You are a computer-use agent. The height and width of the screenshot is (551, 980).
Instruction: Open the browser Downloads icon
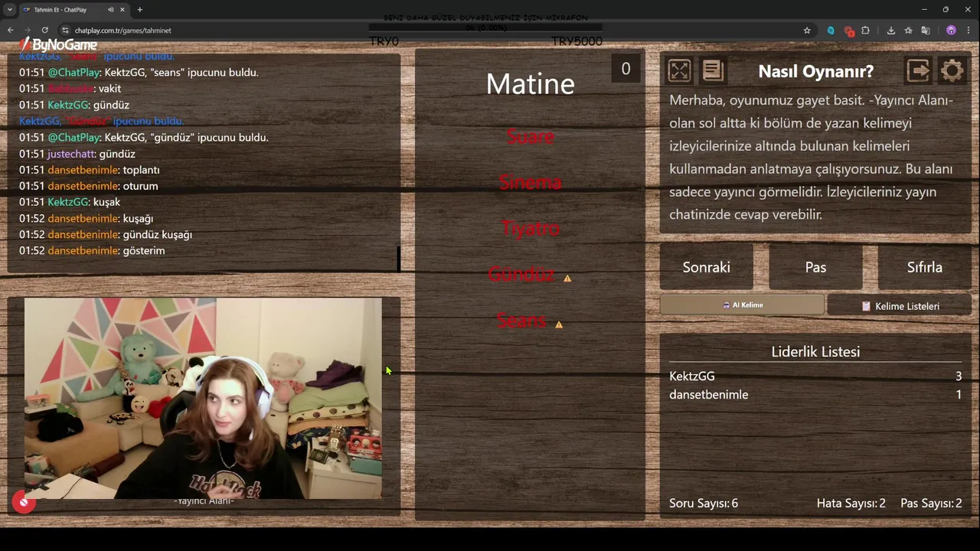tap(890, 31)
